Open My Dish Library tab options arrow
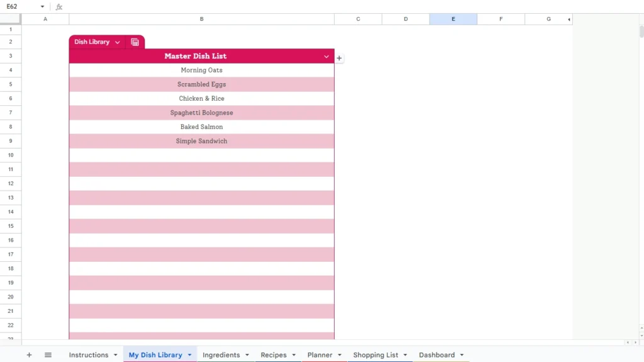Image resolution: width=644 pixels, height=362 pixels. (190, 355)
